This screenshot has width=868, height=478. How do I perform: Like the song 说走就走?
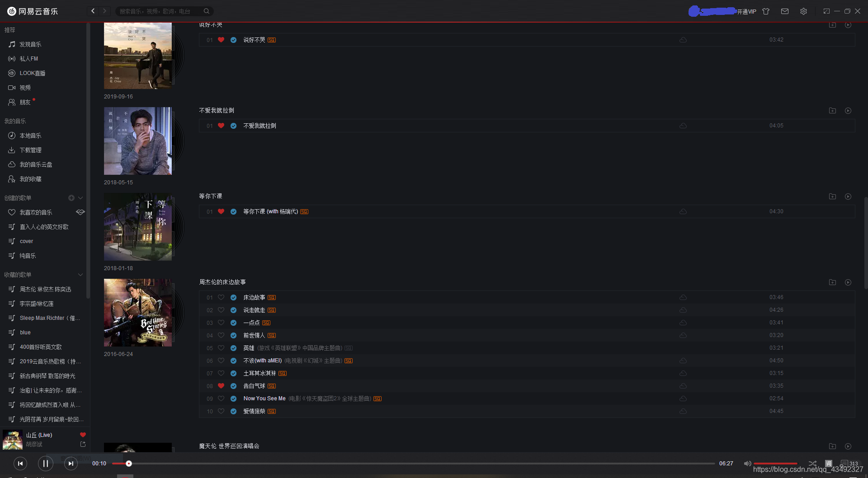tap(221, 310)
